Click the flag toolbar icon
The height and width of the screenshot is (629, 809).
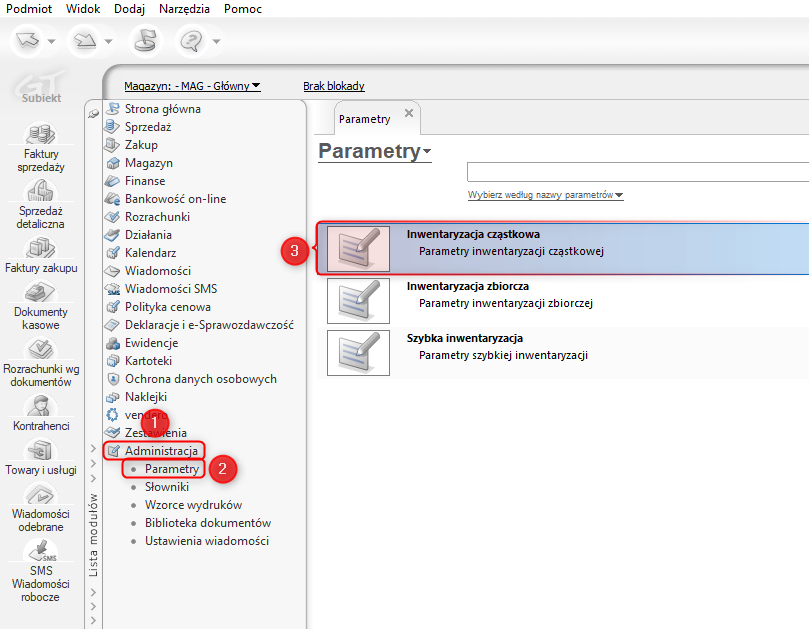[145, 40]
